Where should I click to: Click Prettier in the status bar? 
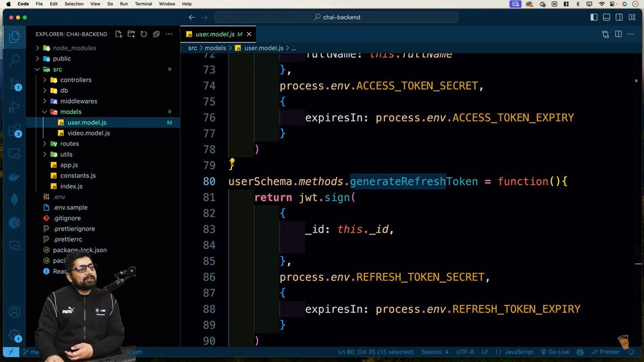tap(605, 352)
